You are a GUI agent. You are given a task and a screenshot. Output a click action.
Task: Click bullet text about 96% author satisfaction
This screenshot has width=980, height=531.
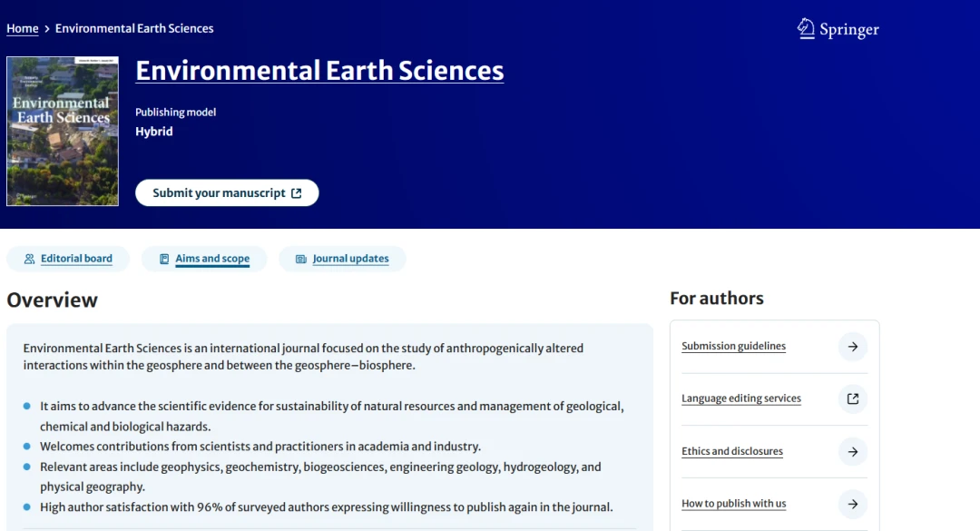[x=327, y=507]
